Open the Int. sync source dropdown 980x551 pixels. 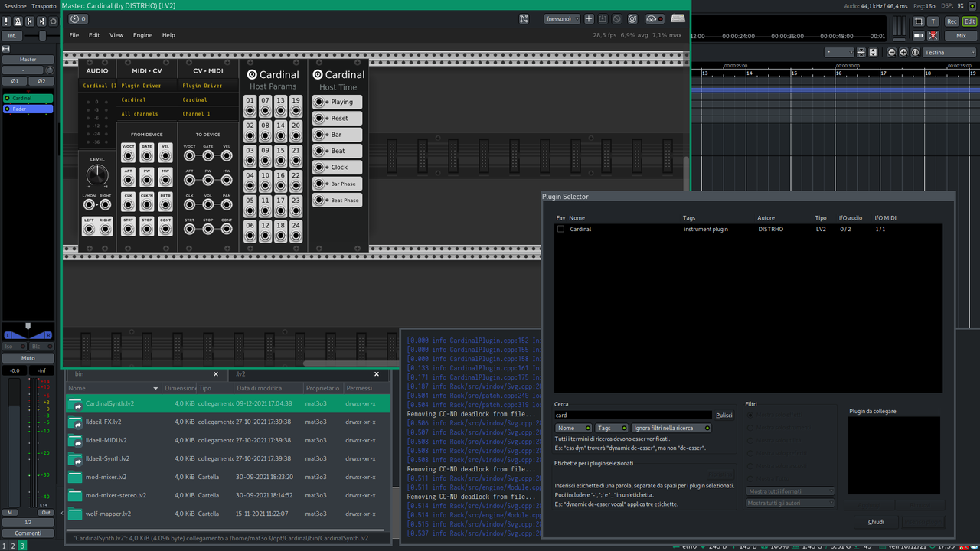pyautogui.click(x=12, y=36)
